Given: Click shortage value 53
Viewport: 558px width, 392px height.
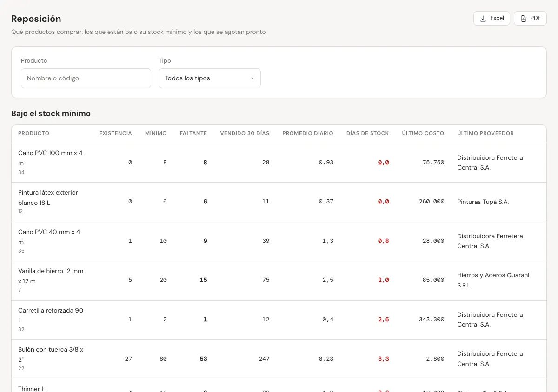Looking at the screenshot, I should [203, 359].
